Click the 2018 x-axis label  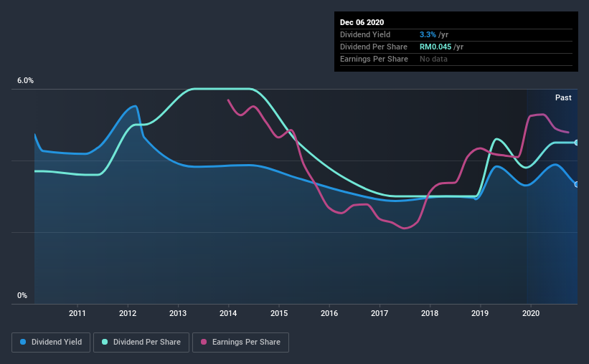tap(430, 313)
